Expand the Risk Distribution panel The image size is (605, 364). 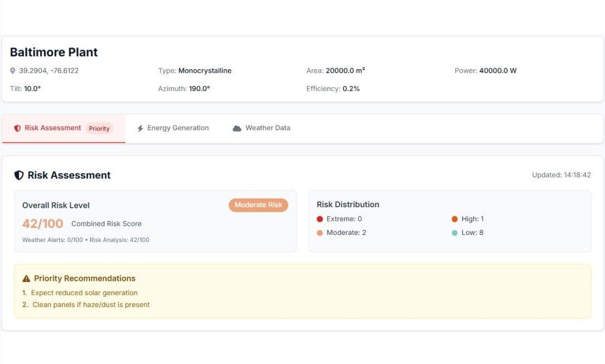tap(450, 220)
